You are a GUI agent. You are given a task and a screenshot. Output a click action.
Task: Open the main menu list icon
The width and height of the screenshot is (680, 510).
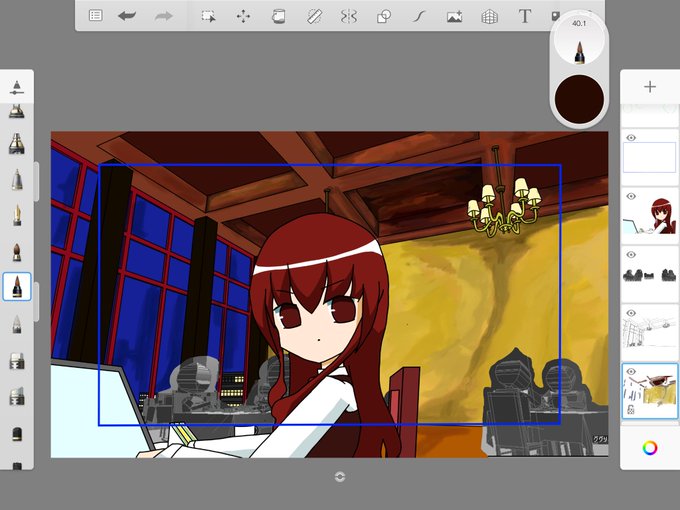[x=95, y=16]
